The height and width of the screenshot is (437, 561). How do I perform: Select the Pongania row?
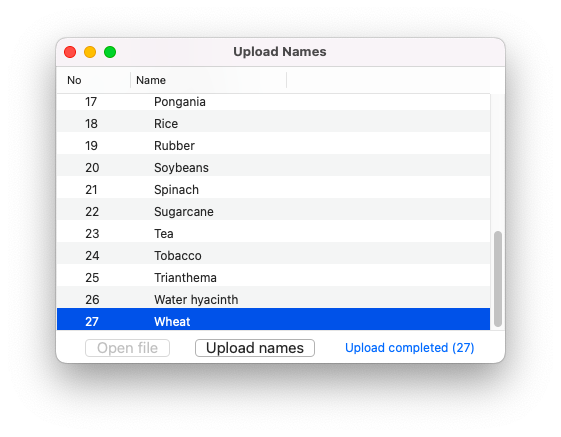coord(273,102)
